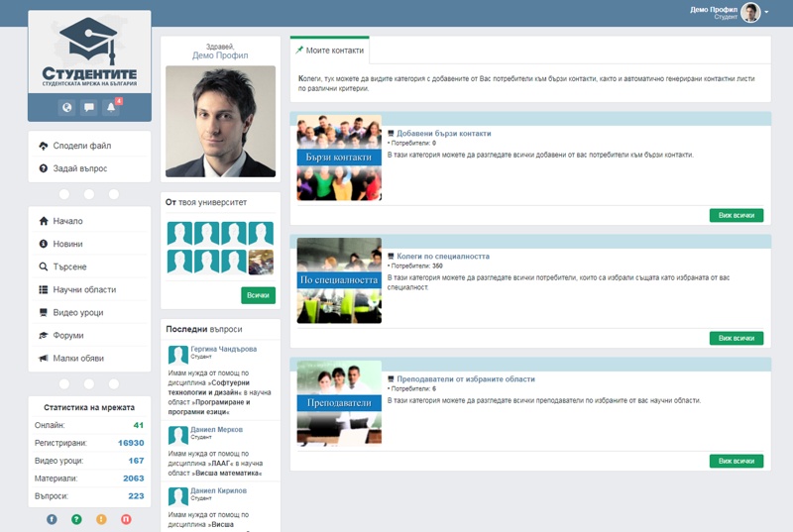Click the photo avatar in От твоя университет
The width and height of the screenshot is (793, 532).
(x=261, y=262)
